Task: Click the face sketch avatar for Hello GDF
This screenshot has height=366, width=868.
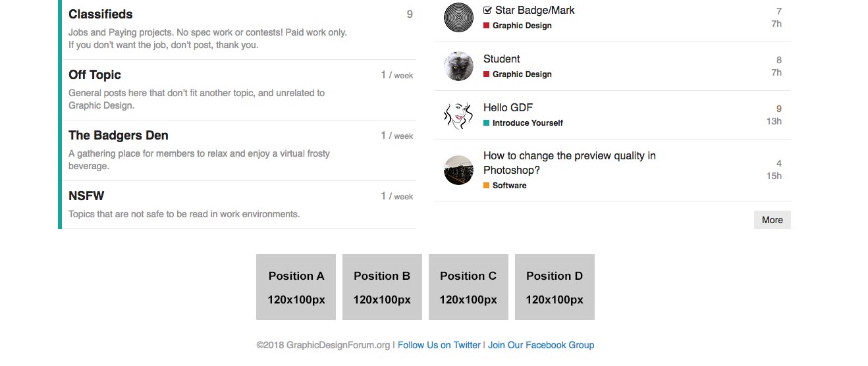Action: 458,115
